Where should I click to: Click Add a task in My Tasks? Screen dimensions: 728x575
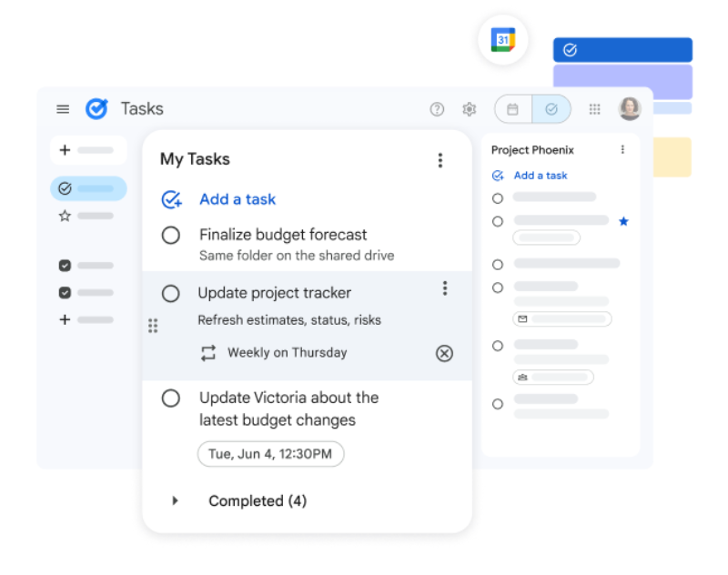tap(237, 200)
